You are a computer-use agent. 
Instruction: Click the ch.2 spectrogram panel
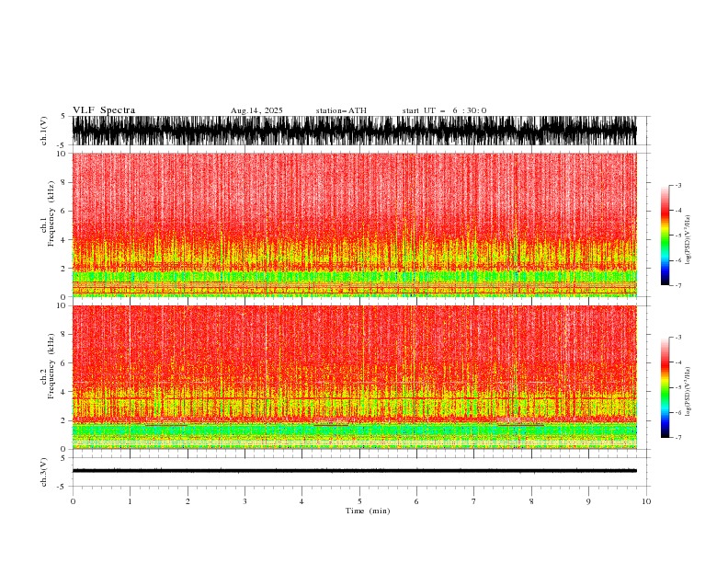(354, 377)
